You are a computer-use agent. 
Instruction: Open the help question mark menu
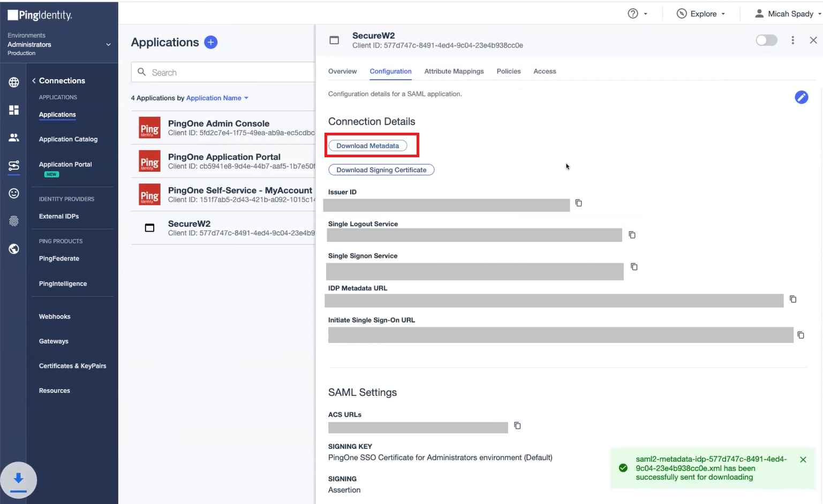coord(637,14)
